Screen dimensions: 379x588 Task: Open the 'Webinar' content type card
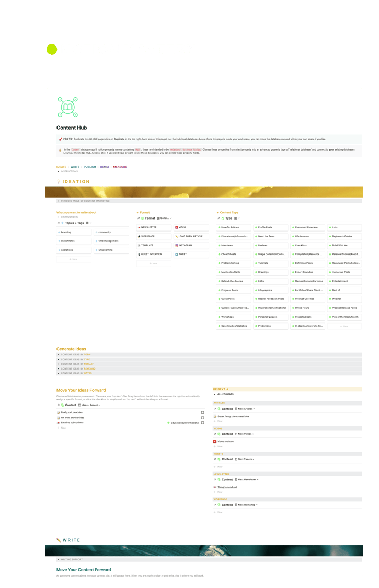(x=344, y=299)
